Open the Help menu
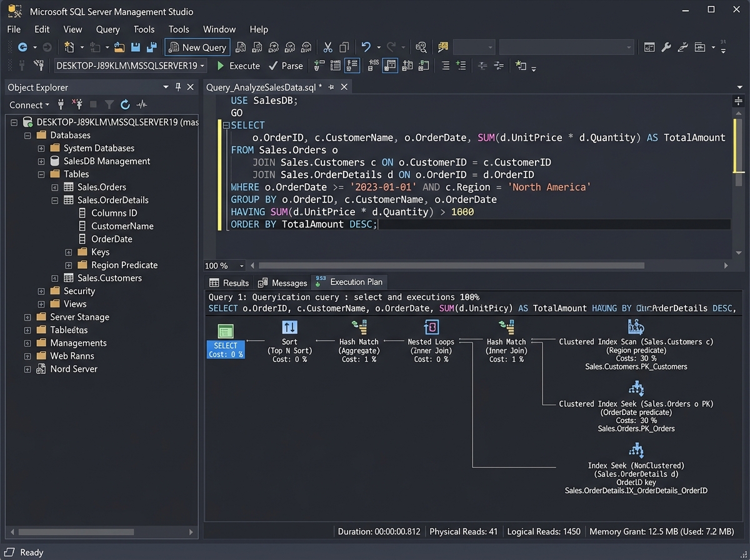 259,29
